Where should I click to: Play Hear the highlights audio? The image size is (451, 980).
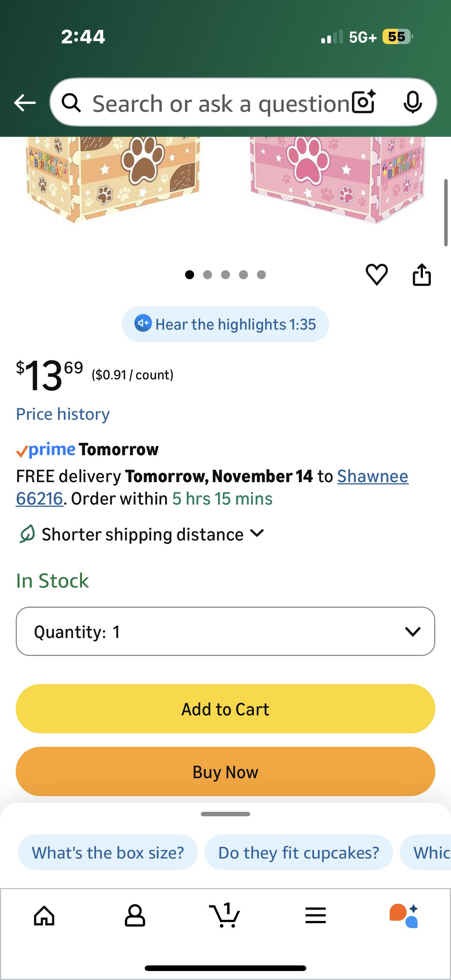[225, 324]
